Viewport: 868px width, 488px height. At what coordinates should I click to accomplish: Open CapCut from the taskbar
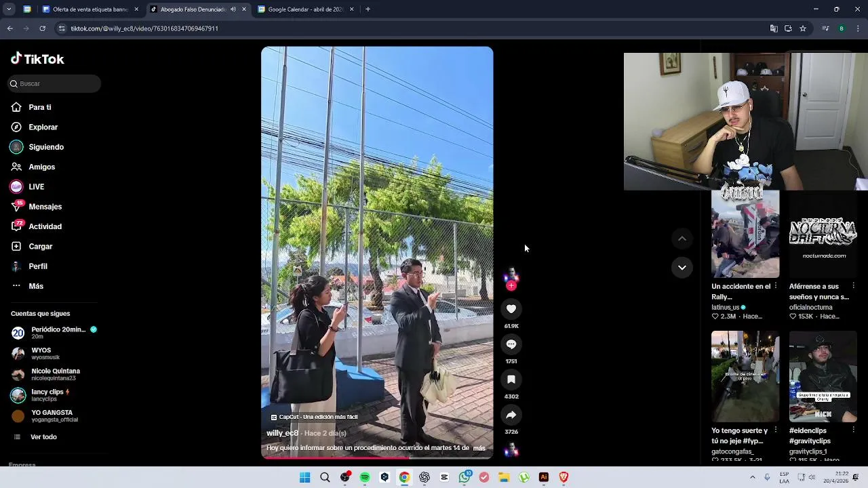click(444, 477)
